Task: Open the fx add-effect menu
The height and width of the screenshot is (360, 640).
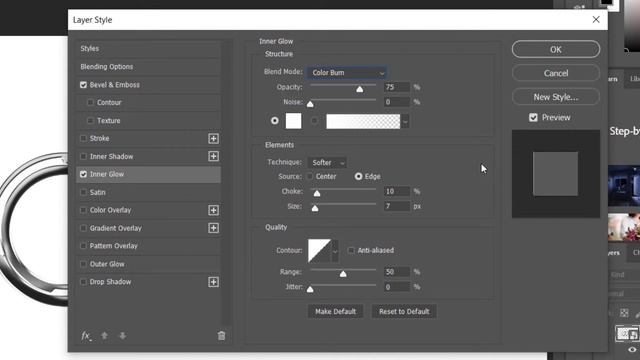Action: click(86, 336)
